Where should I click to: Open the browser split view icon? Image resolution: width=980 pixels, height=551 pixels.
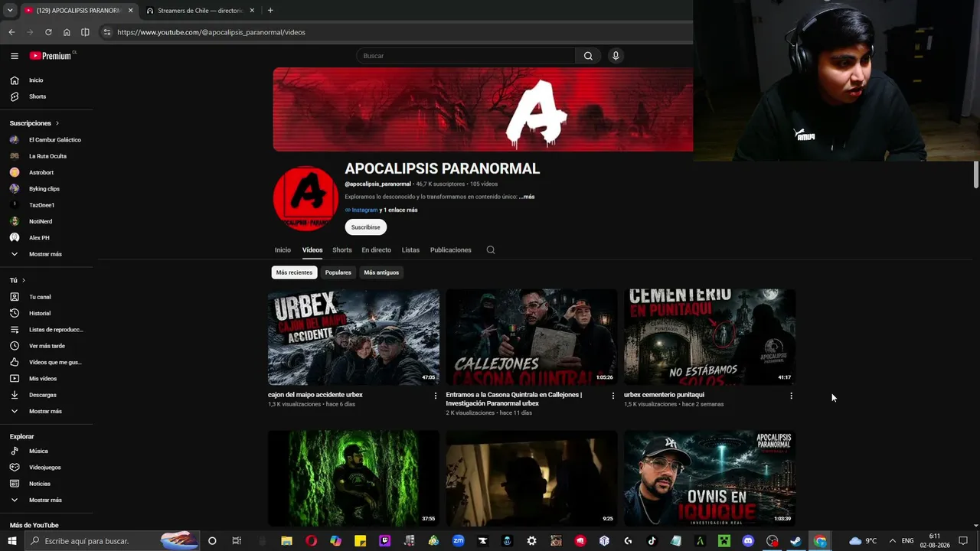coord(85,32)
